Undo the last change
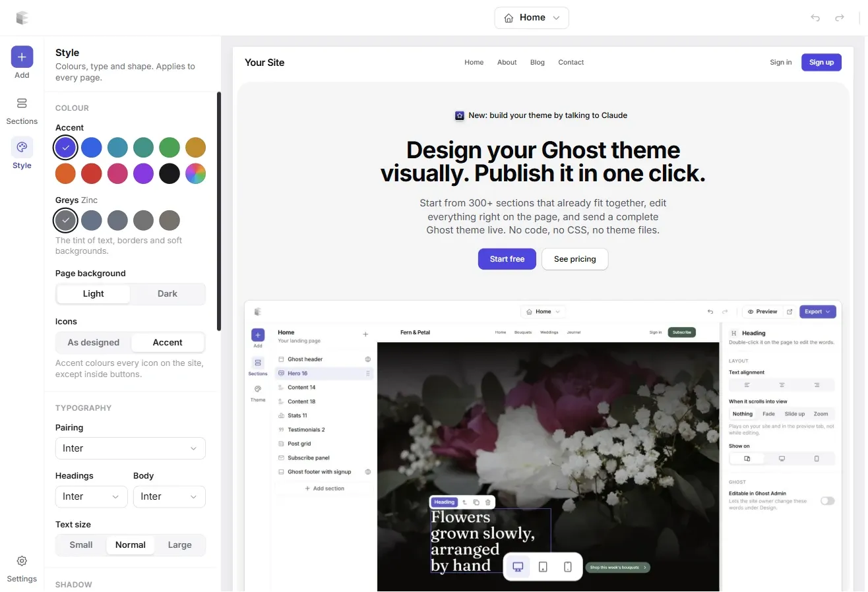Viewport: 868px width, 592px height. tap(815, 18)
